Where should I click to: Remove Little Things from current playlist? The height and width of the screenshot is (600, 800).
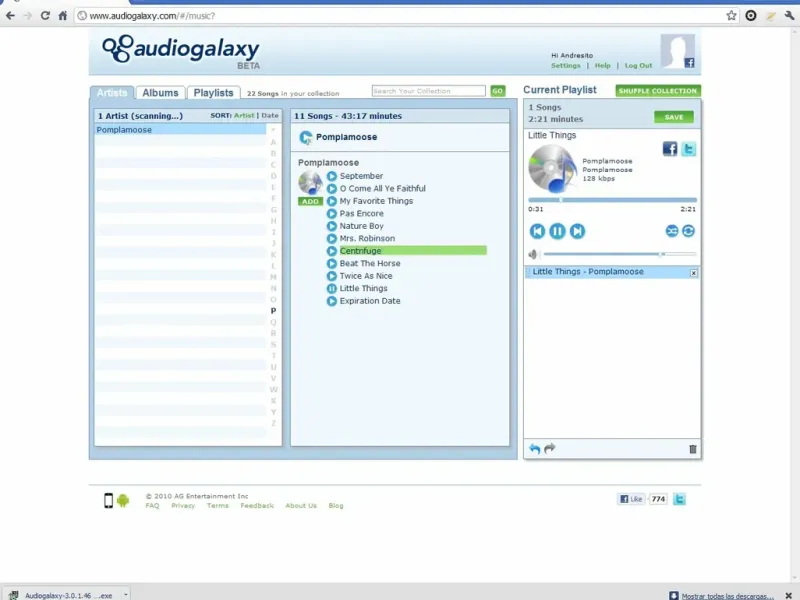tap(693, 273)
